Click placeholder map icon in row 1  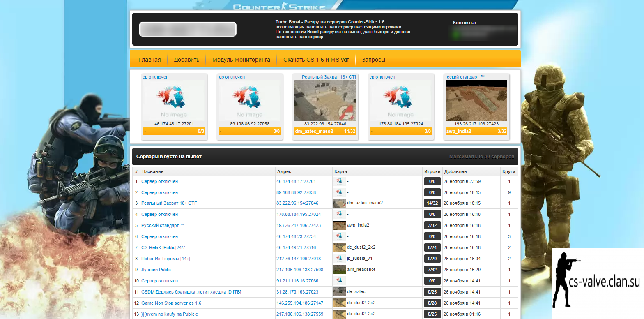pos(339,181)
